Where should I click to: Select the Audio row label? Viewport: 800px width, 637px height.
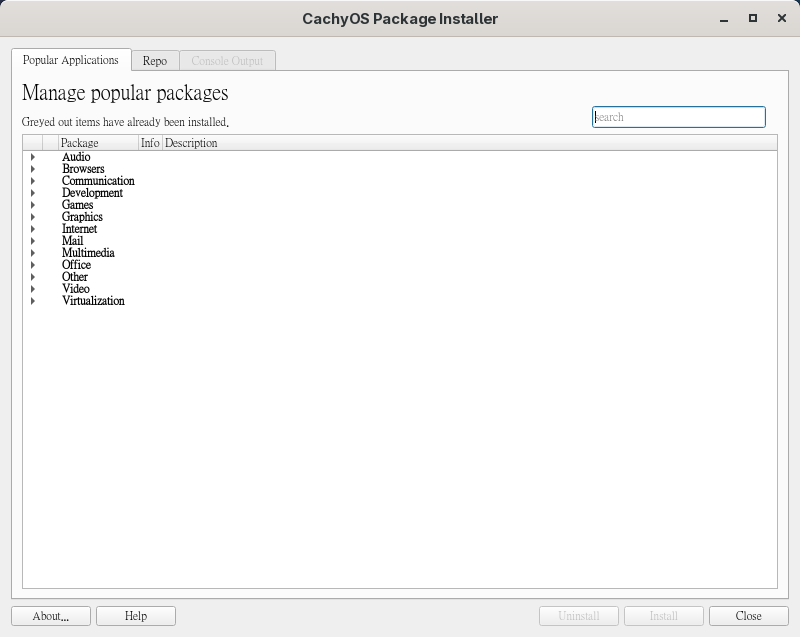coord(76,157)
